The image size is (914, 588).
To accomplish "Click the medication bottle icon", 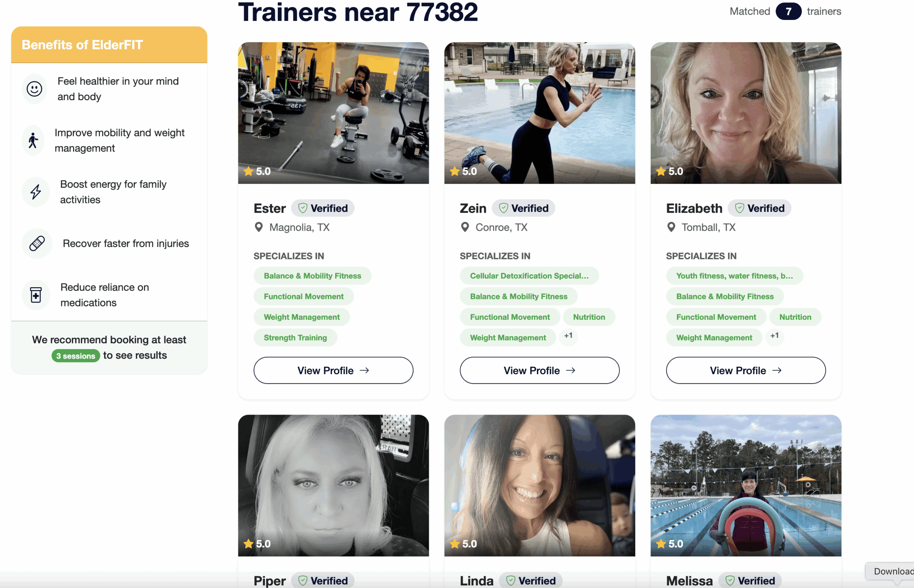I will coord(36,295).
